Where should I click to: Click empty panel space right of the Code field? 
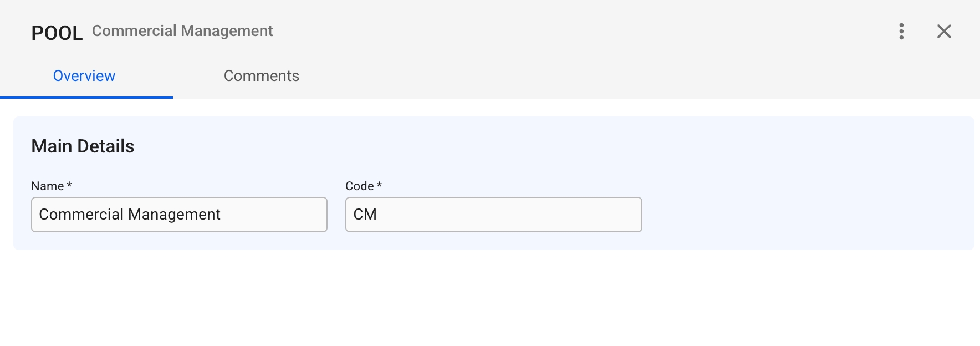tap(804, 215)
